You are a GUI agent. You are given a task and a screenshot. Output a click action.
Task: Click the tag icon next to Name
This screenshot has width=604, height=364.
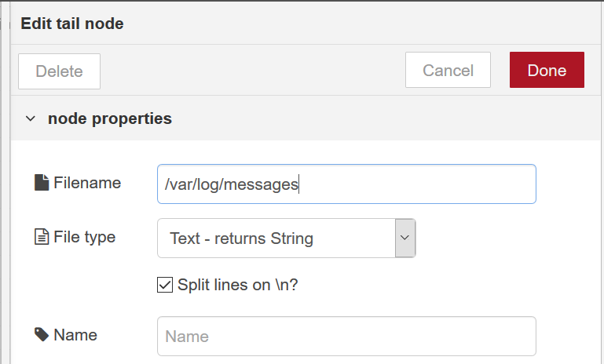click(x=42, y=334)
